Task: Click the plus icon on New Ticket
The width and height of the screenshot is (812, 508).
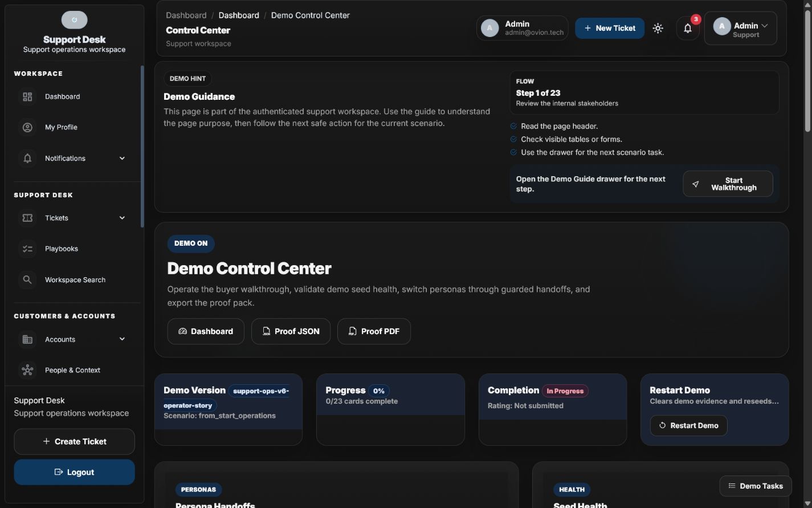Action: pyautogui.click(x=587, y=28)
